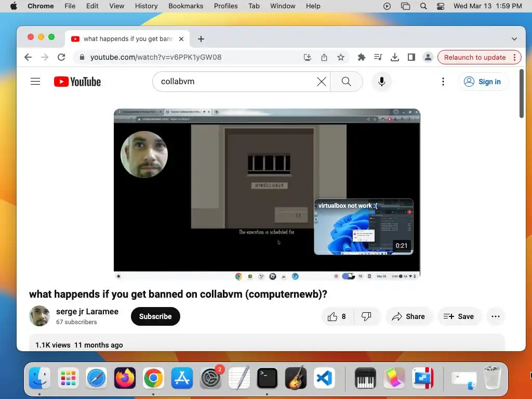This screenshot has width=532, height=399.
Task: Open more actions ellipsis under video
Action: click(495, 316)
